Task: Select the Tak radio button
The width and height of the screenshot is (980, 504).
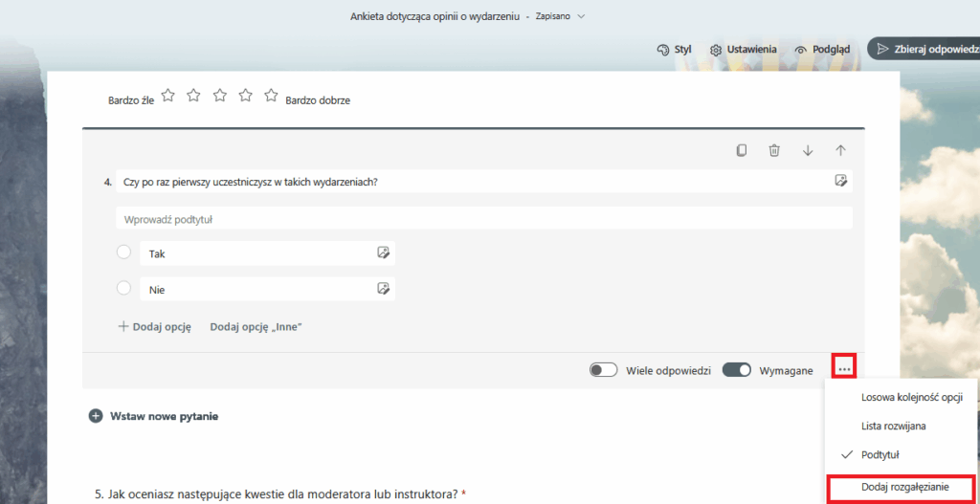Action: tap(123, 252)
